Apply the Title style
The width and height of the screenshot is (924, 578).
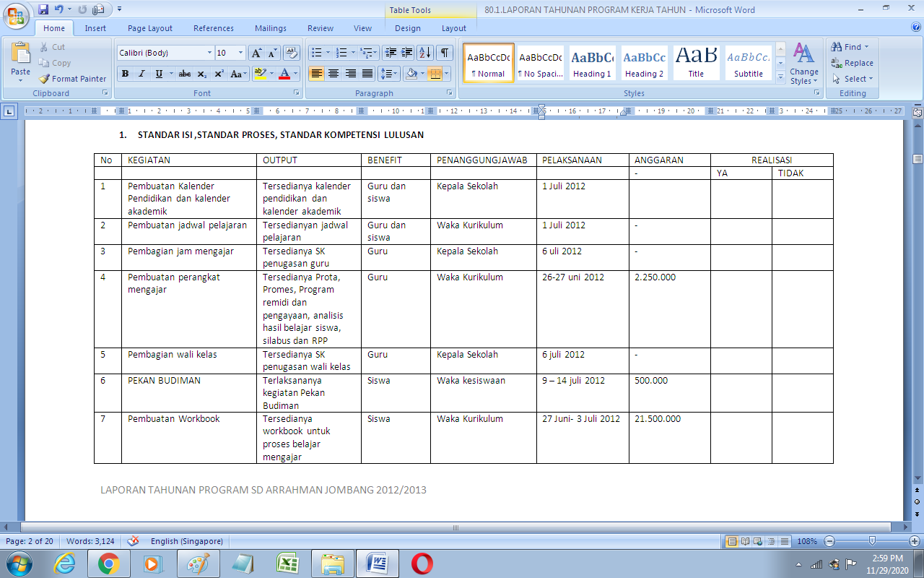[696, 63]
